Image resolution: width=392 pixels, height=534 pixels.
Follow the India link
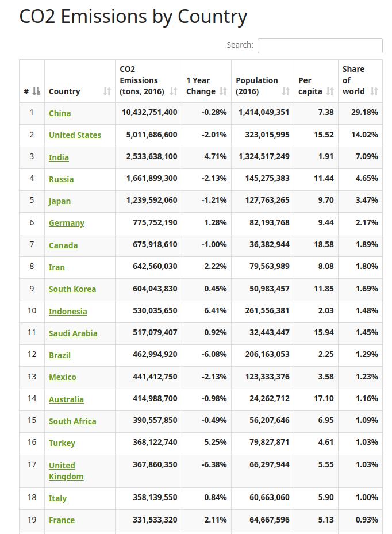[x=59, y=157]
